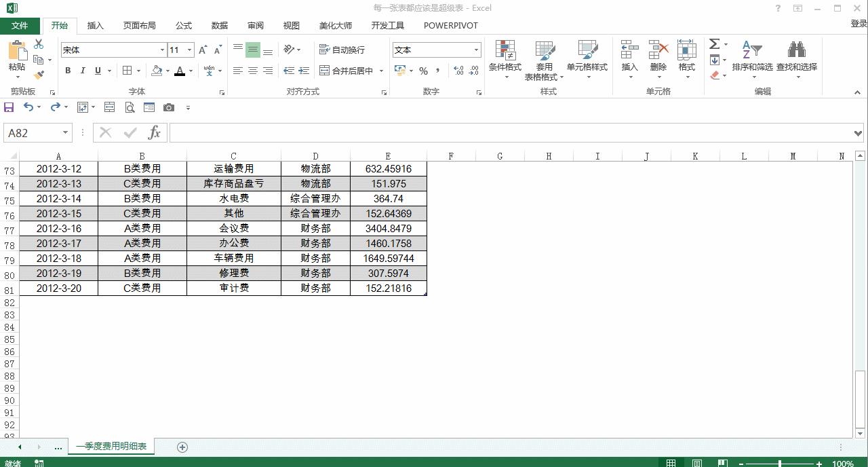The width and height of the screenshot is (868, 467).
Task: Toggle Italic formatting
Action: [x=83, y=71]
